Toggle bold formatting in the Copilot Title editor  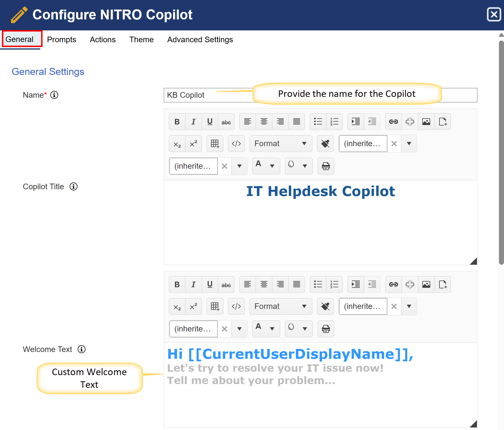pyautogui.click(x=177, y=122)
